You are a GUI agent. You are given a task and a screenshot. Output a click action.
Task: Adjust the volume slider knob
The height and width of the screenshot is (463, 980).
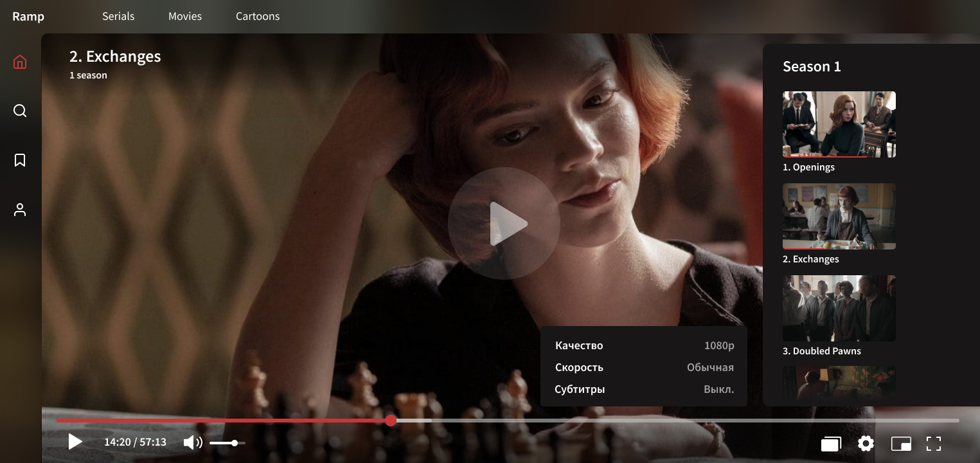pyautogui.click(x=235, y=443)
